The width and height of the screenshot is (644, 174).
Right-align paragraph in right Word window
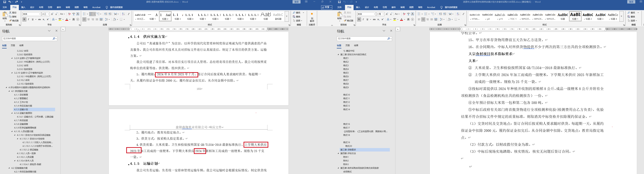pyautogui.click(x=427, y=19)
